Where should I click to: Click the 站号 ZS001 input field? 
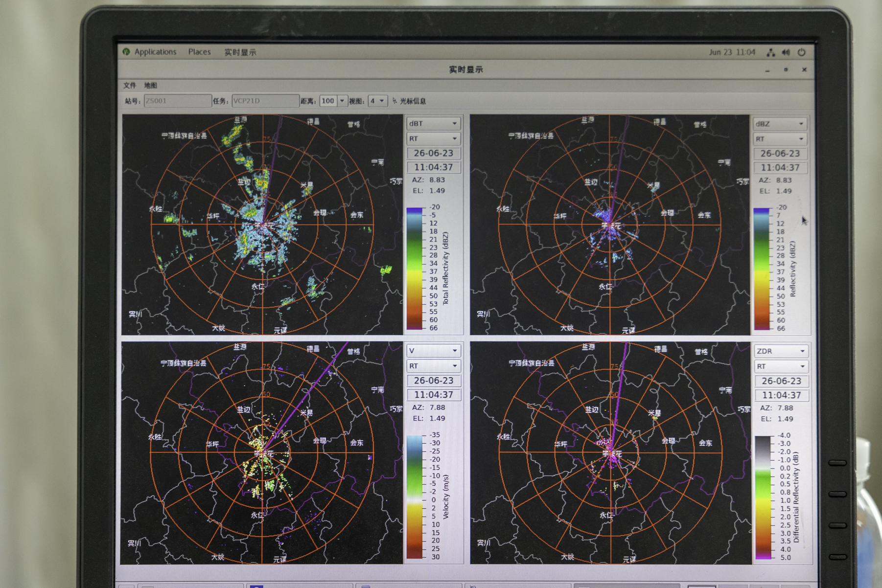178,101
